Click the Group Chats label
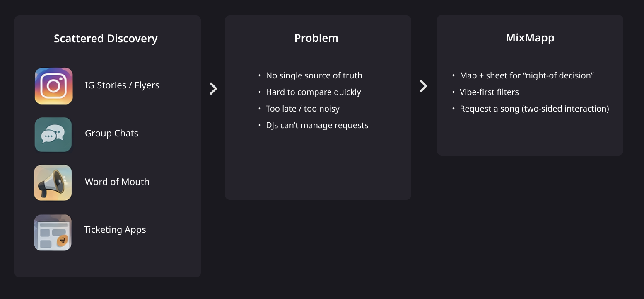 coord(111,134)
